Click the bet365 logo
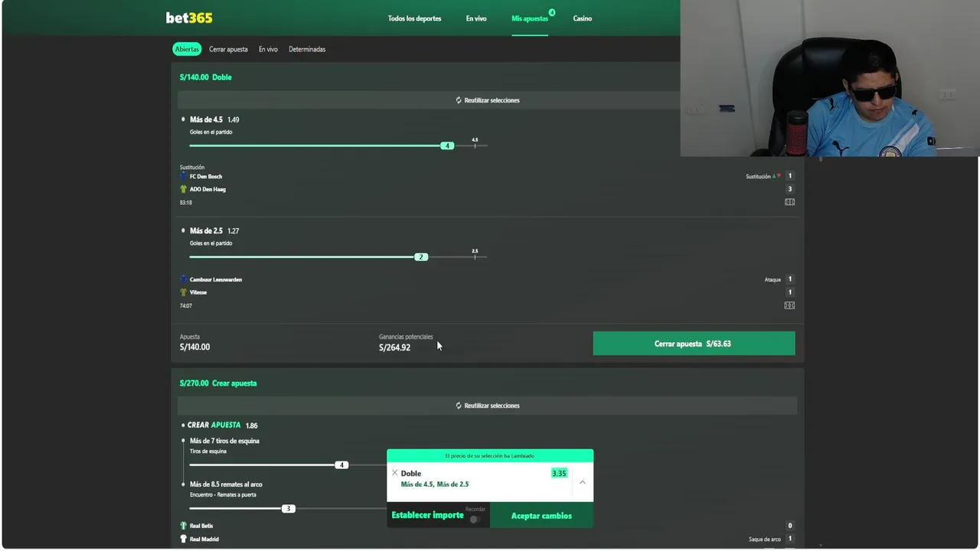 tap(189, 18)
